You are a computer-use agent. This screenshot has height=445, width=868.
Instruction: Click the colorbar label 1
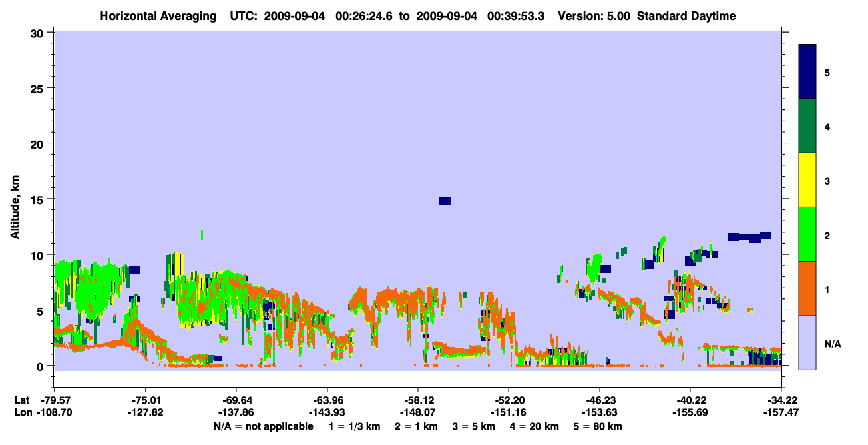coord(827,290)
